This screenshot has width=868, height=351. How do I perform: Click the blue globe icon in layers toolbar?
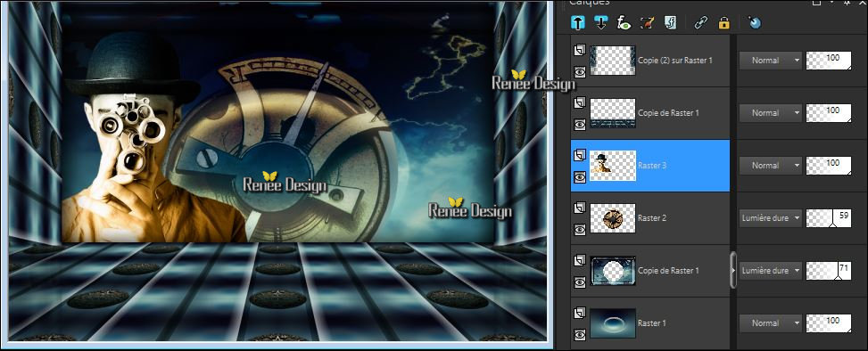coord(754,22)
